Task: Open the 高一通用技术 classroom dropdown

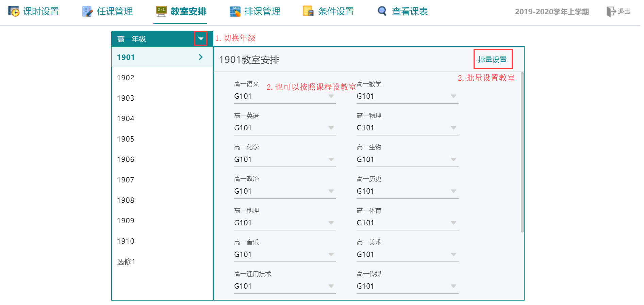Action: (285, 286)
